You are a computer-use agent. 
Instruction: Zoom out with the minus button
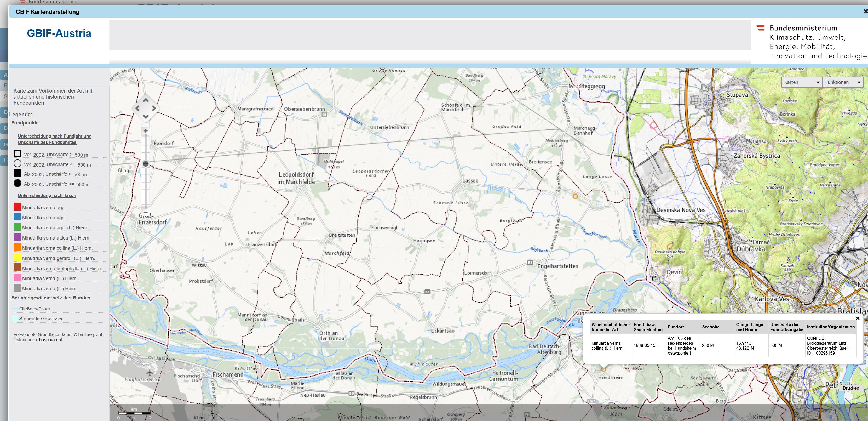(146, 212)
